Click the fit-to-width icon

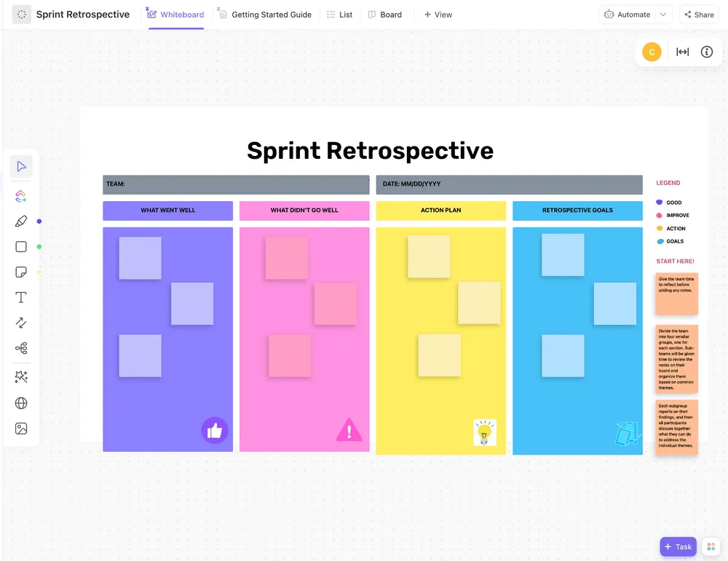tap(683, 52)
